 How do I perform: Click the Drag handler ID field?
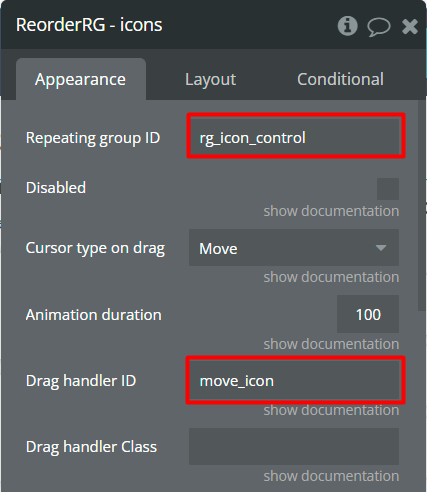[295, 380]
